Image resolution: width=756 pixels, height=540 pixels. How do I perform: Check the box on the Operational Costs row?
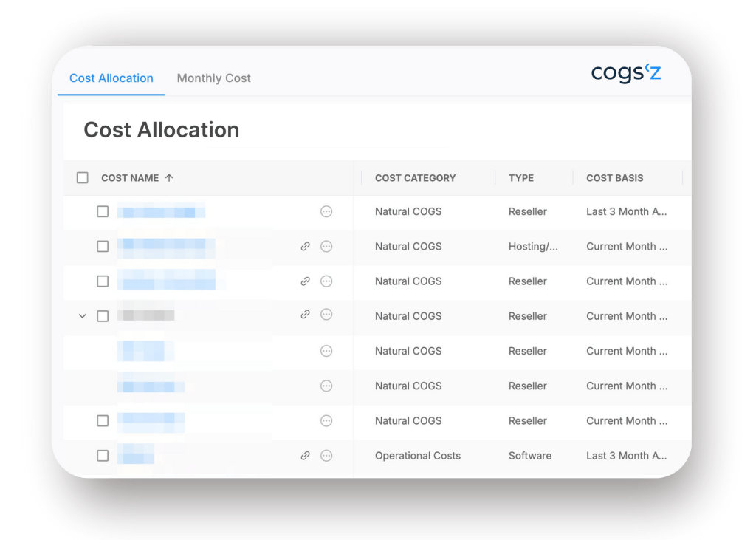tap(103, 456)
